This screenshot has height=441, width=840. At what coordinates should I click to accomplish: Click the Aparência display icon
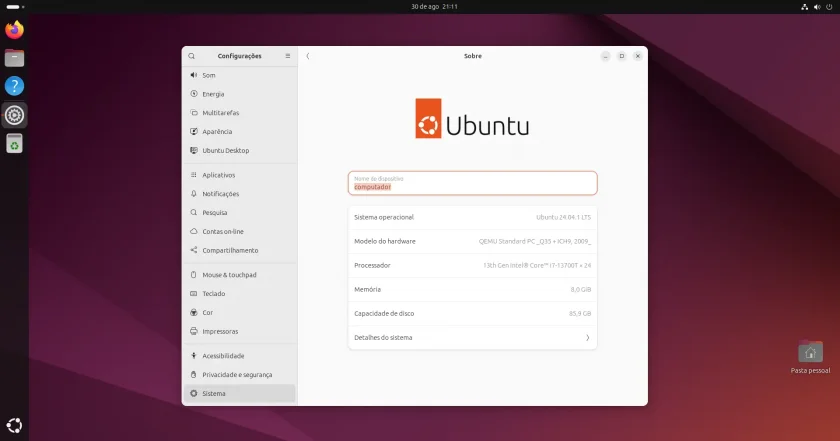(x=194, y=131)
